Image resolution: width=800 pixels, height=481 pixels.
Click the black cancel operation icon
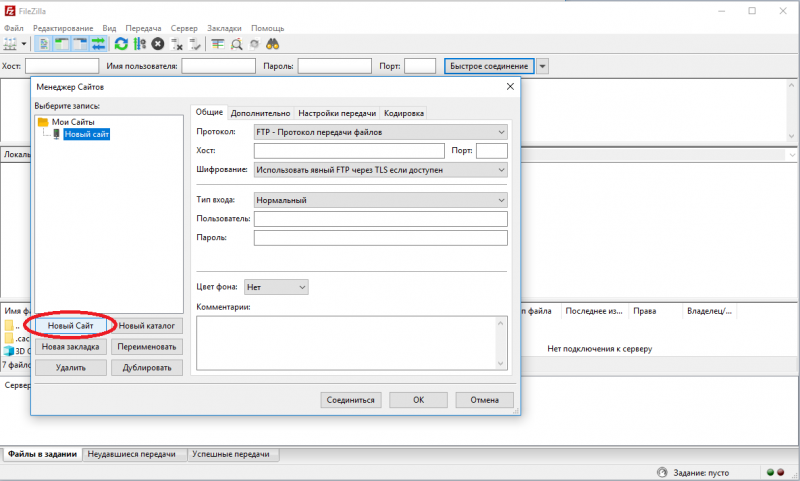pyautogui.click(x=158, y=44)
